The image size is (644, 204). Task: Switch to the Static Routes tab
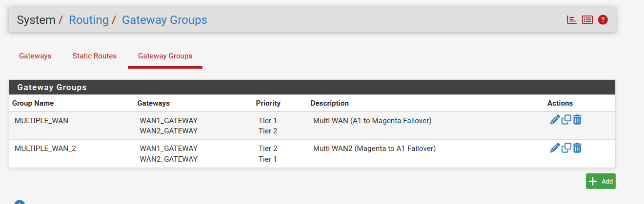(x=95, y=56)
